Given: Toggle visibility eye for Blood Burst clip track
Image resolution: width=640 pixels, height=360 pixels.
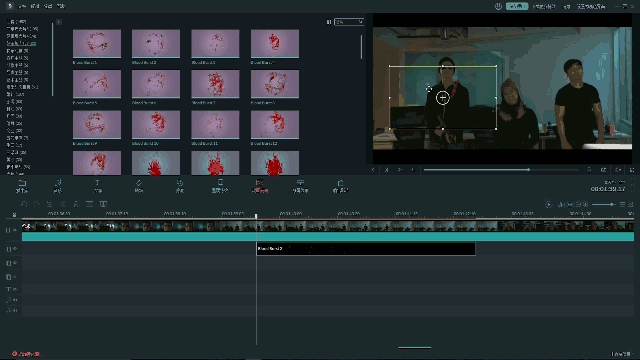Looking at the screenshot, I should (15, 249).
